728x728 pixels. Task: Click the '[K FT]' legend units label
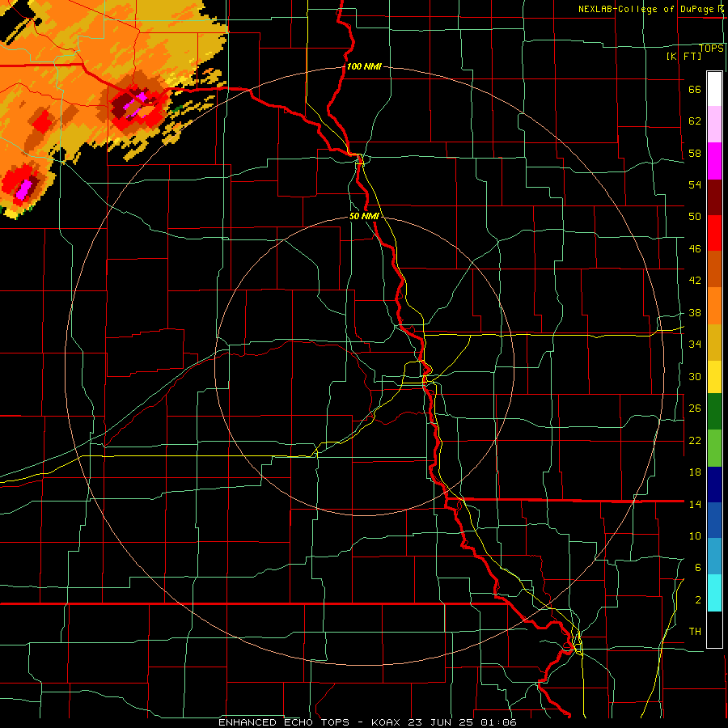(x=684, y=56)
